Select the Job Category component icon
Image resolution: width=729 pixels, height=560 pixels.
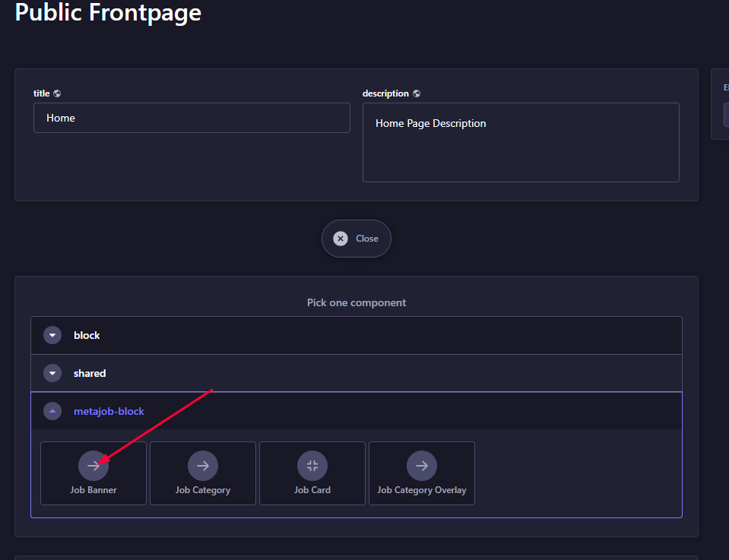[203, 466]
